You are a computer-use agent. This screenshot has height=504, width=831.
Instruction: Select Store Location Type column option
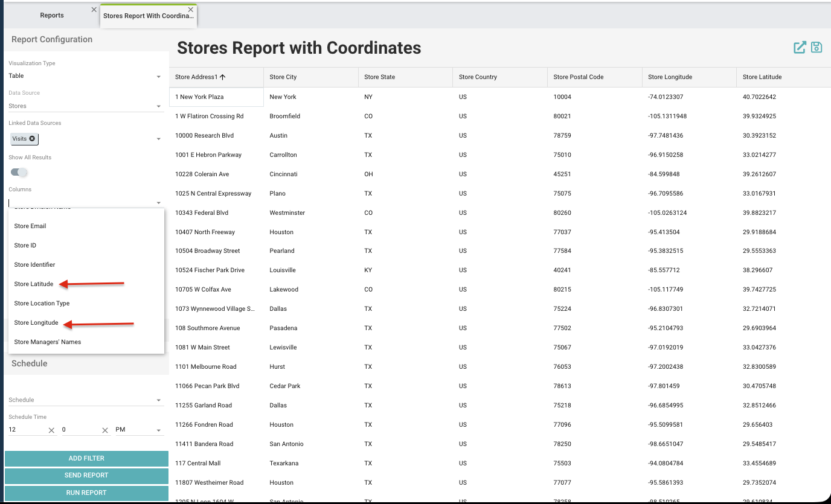pyautogui.click(x=86, y=304)
